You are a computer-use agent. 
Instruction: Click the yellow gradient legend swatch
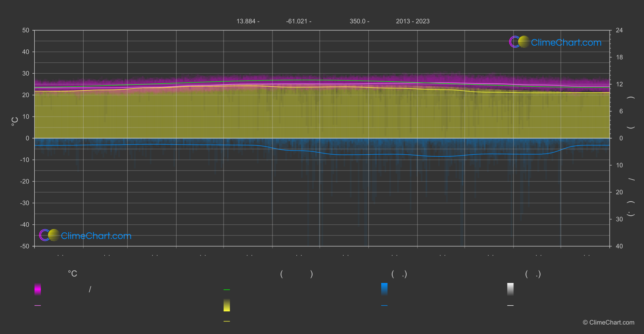point(227,305)
